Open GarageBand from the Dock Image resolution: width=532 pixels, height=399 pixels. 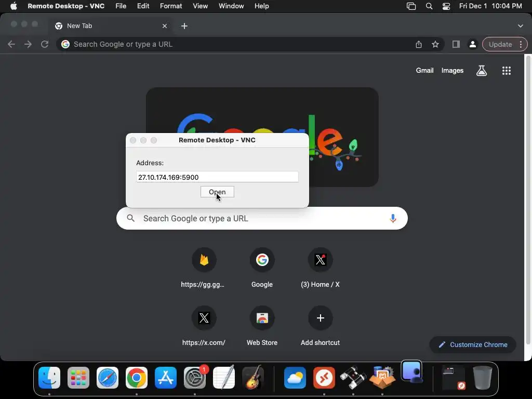pos(253,378)
